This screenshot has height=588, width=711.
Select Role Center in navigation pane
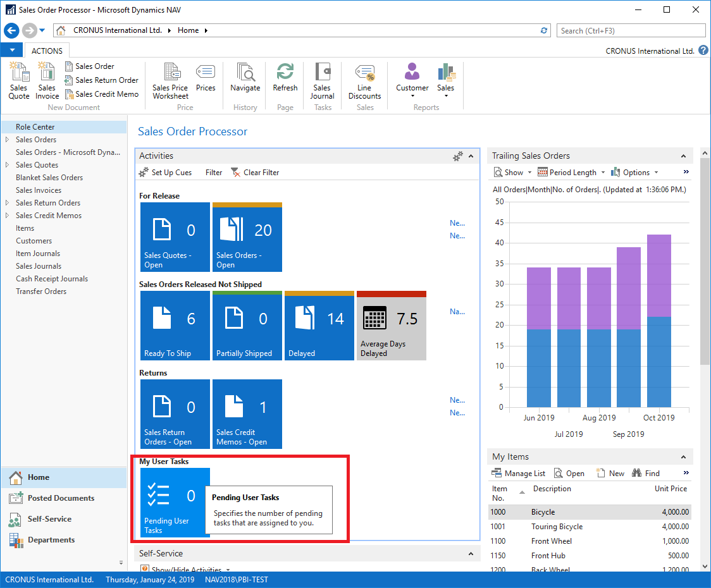tap(63, 127)
